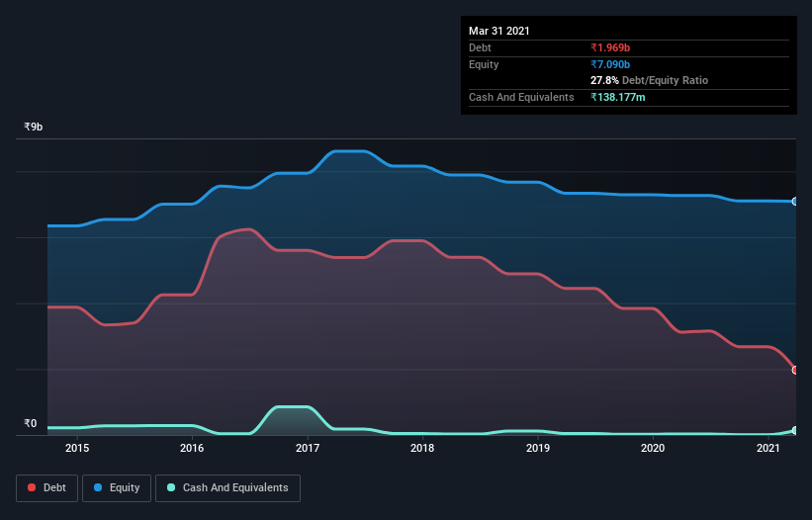Click the 2019 x-axis label
The width and height of the screenshot is (812, 520).
click(537, 448)
